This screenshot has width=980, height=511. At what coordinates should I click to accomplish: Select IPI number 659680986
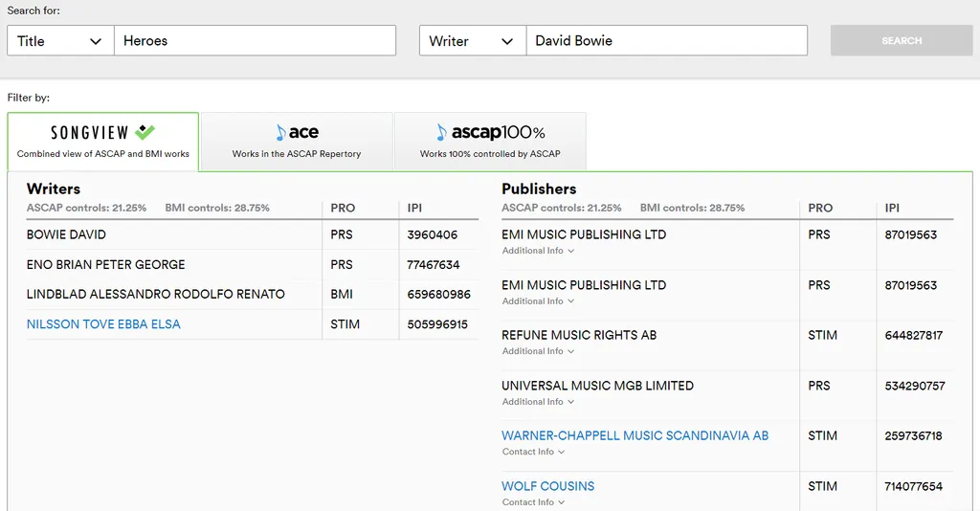438,294
